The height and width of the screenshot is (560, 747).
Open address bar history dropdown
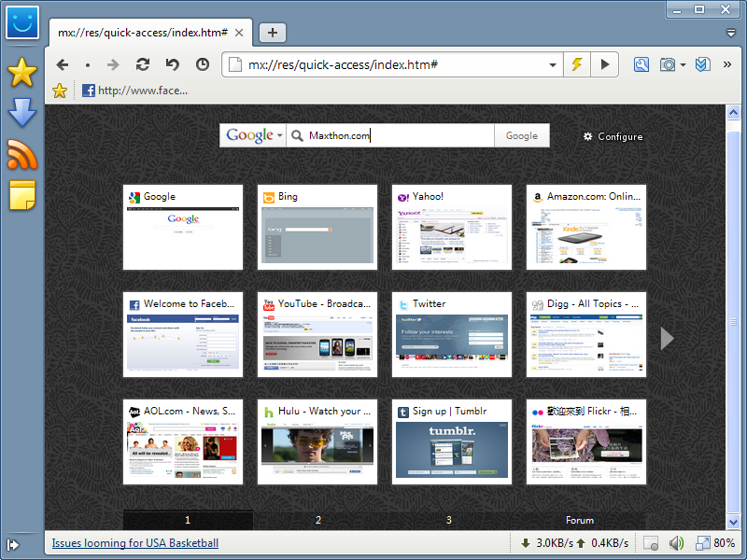[x=553, y=64]
